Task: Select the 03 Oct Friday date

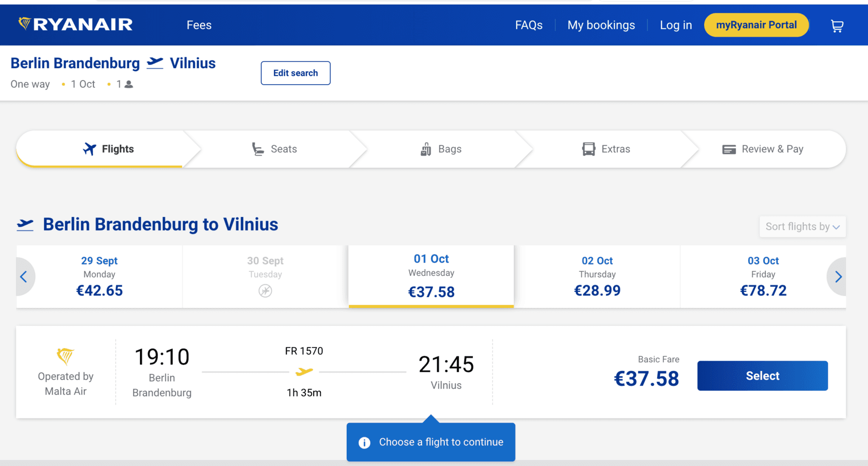Action: pyautogui.click(x=763, y=277)
